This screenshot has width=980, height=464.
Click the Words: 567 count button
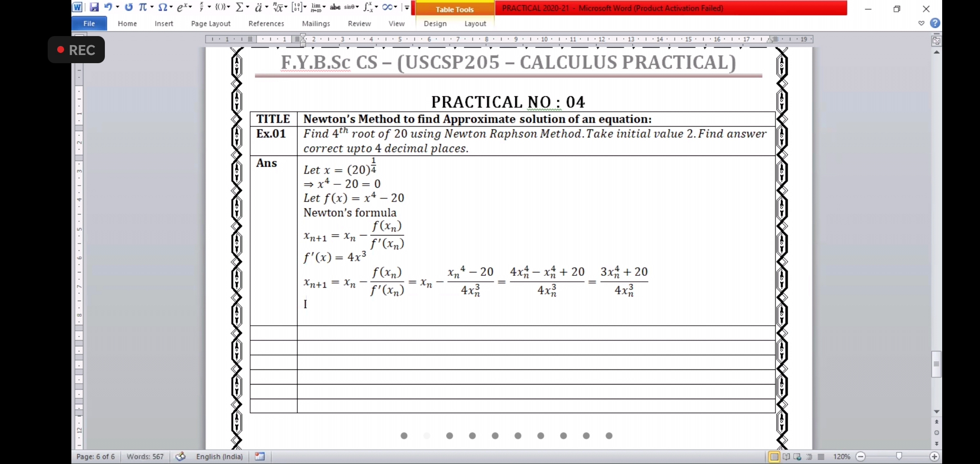coord(145,456)
